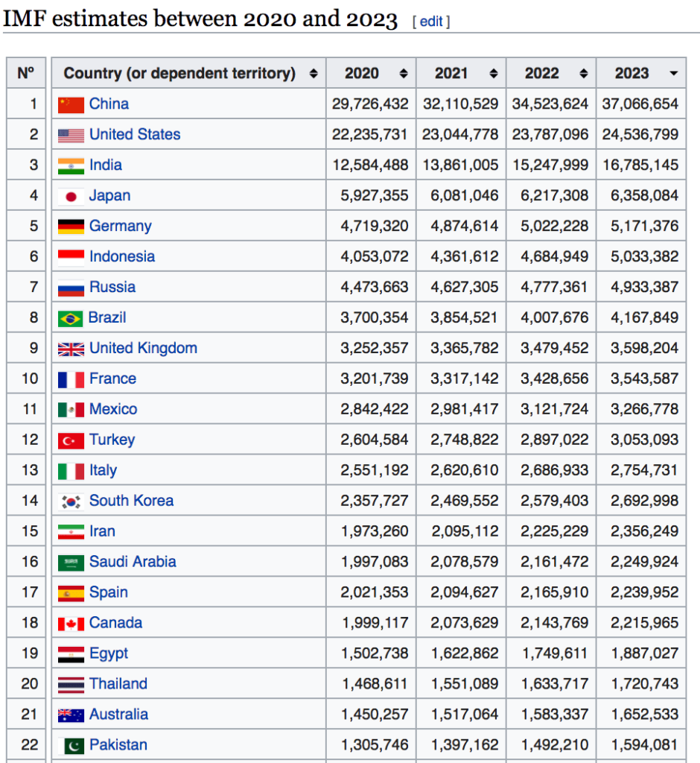Click the Thailand flag icon
The image size is (700, 763).
point(71,686)
